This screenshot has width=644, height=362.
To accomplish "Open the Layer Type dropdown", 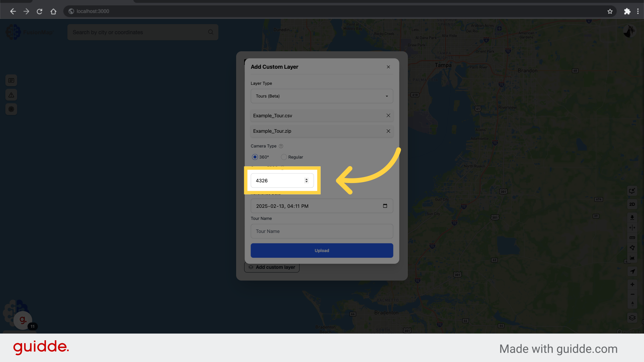I will pos(322,96).
